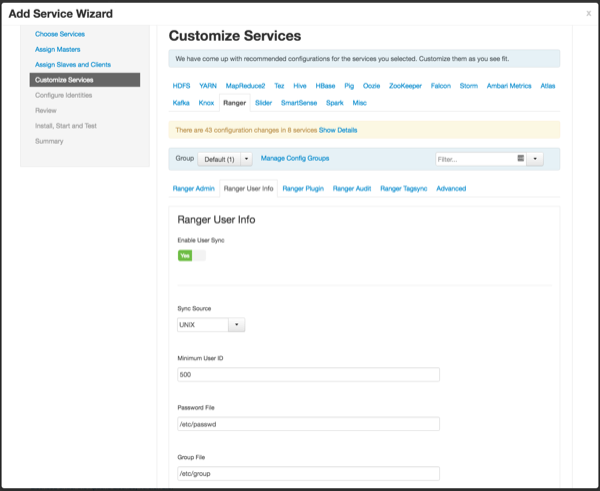The width and height of the screenshot is (600, 491).
Task: Open the Ranger Plugin tab
Action: (x=302, y=188)
